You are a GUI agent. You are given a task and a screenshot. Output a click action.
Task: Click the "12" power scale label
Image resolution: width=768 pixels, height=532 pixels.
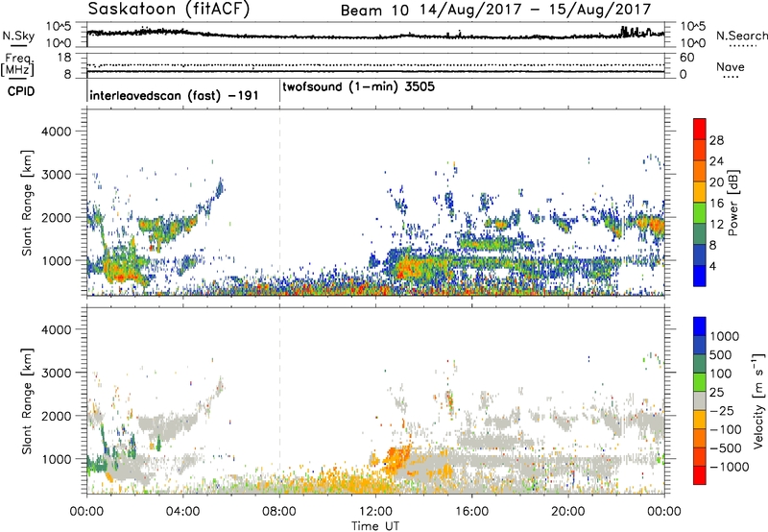(716, 225)
